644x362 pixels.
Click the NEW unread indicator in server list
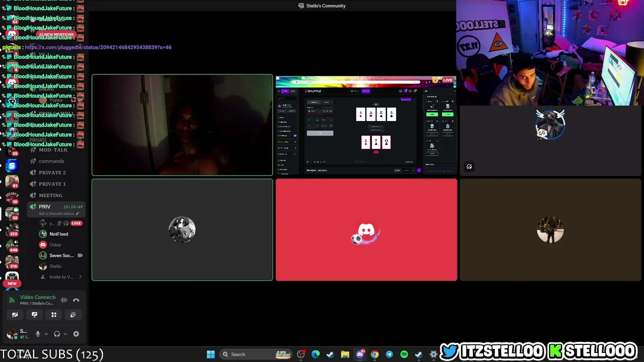(x=12, y=284)
